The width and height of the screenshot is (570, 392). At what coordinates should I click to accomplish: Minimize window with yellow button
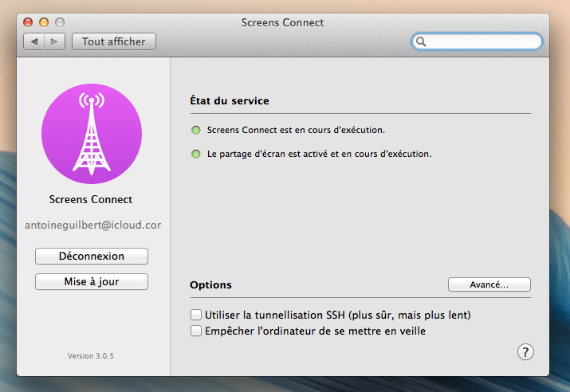tap(44, 22)
